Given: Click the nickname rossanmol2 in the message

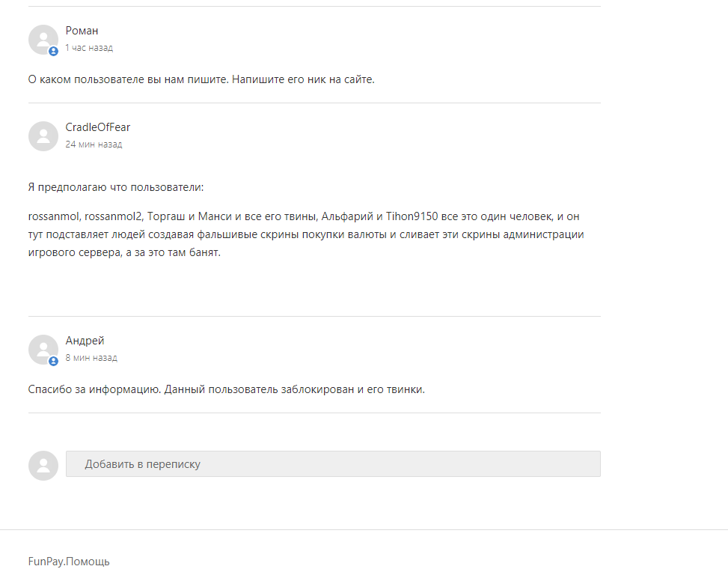Looking at the screenshot, I should (113, 216).
